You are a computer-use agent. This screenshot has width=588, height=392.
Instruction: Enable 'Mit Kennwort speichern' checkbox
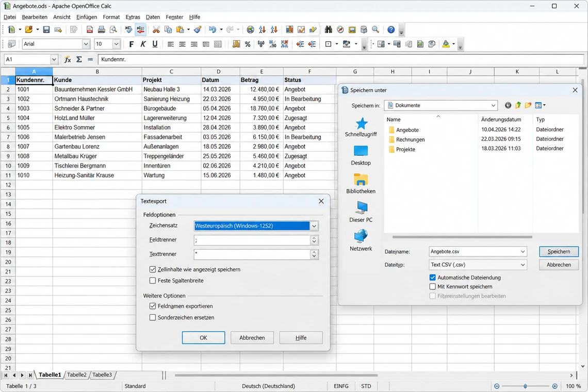pyautogui.click(x=432, y=287)
